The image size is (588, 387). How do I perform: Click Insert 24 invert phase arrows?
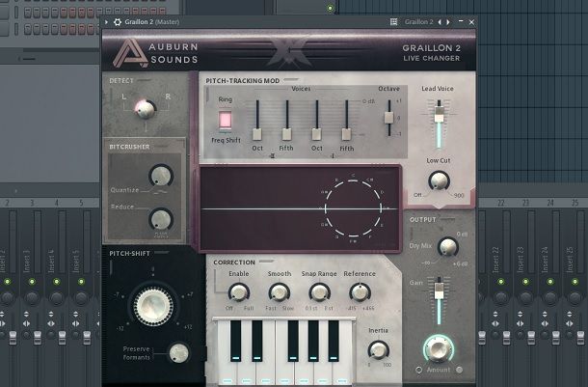point(545,314)
